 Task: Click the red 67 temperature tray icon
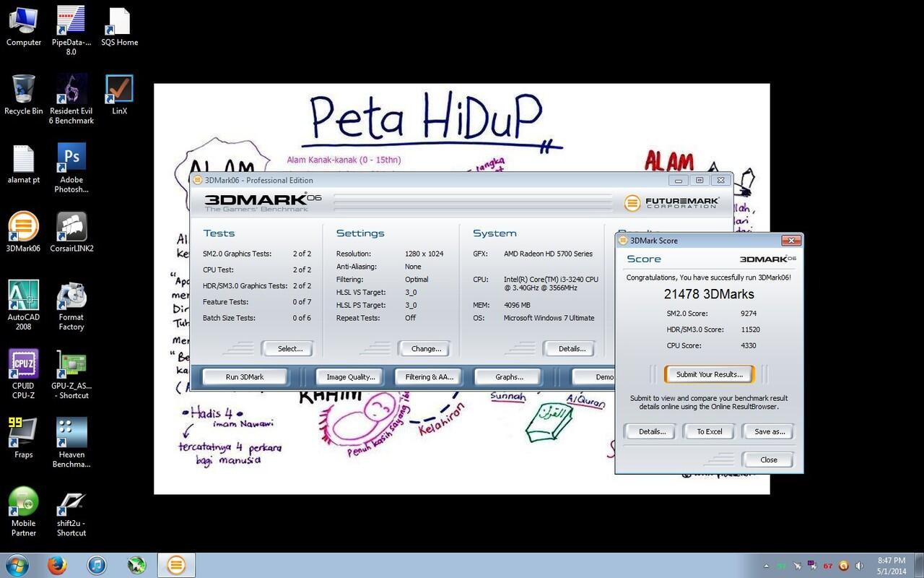click(x=827, y=566)
